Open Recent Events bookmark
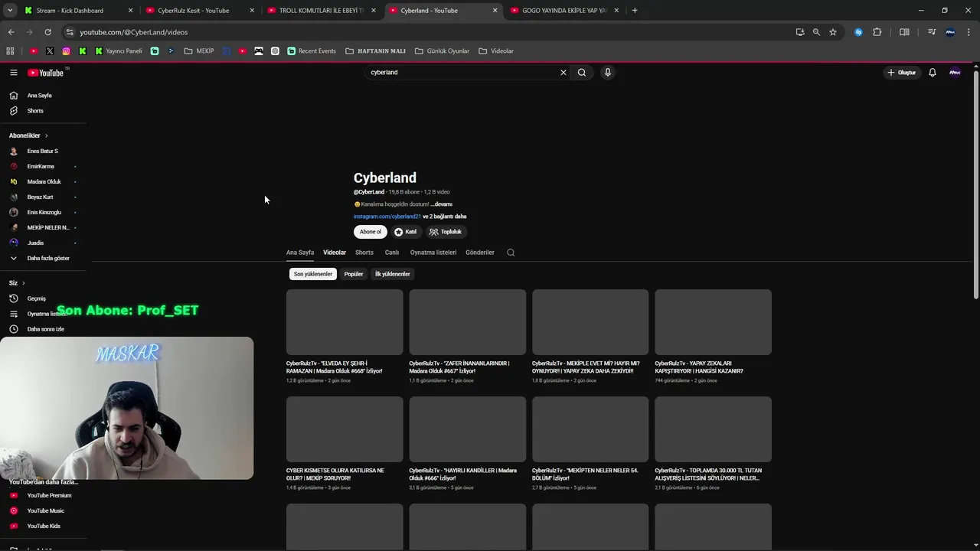 tap(312, 51)
